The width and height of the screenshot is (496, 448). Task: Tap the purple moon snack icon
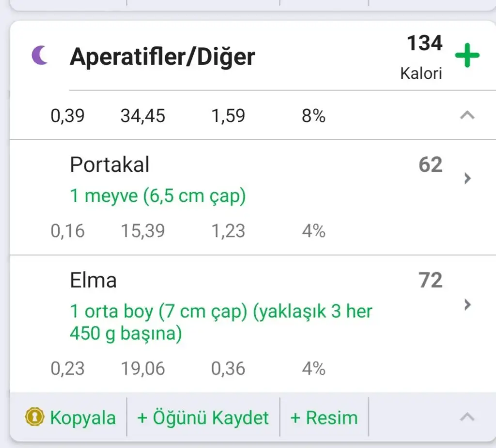pyautogui.click(x=40, y=56)
